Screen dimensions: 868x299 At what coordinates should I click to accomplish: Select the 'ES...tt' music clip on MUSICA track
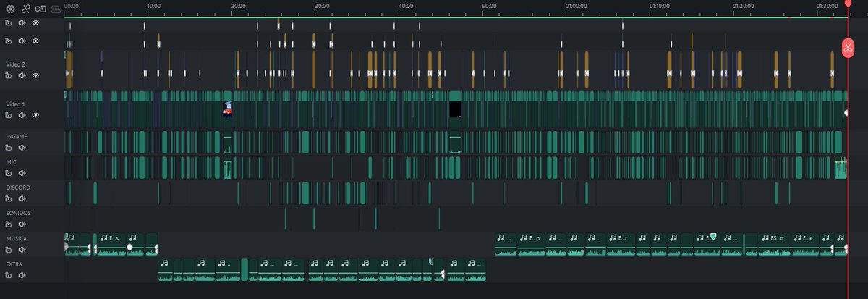tap(774, 244)
